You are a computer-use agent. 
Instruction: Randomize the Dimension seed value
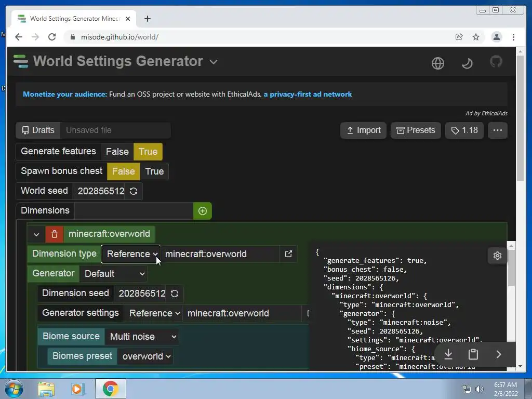[x=175, y=294]
